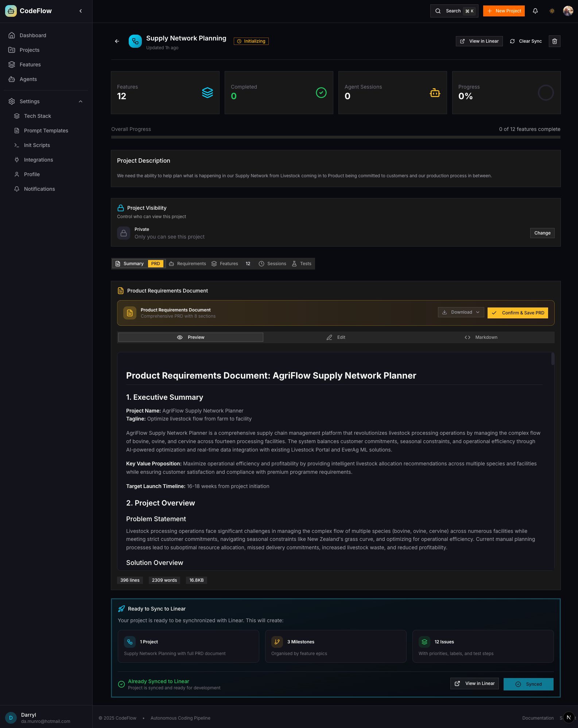Open Agents from the sidebar
The width and height of the screenshot is (578, 728).
tap(46, 79)
